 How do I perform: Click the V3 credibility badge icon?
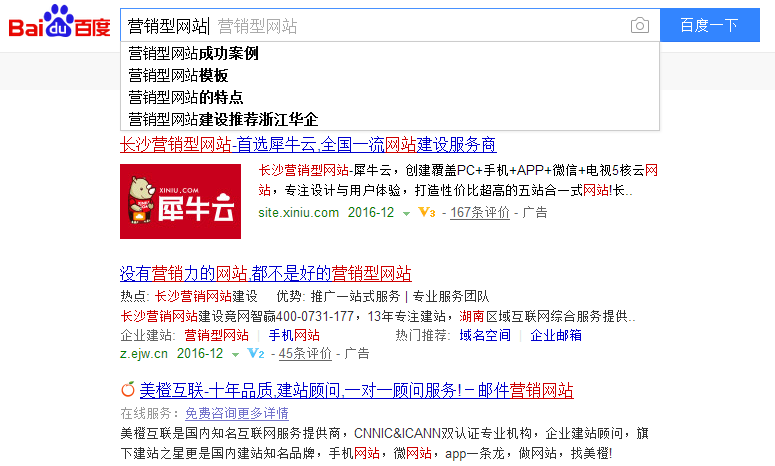(427, 212)
